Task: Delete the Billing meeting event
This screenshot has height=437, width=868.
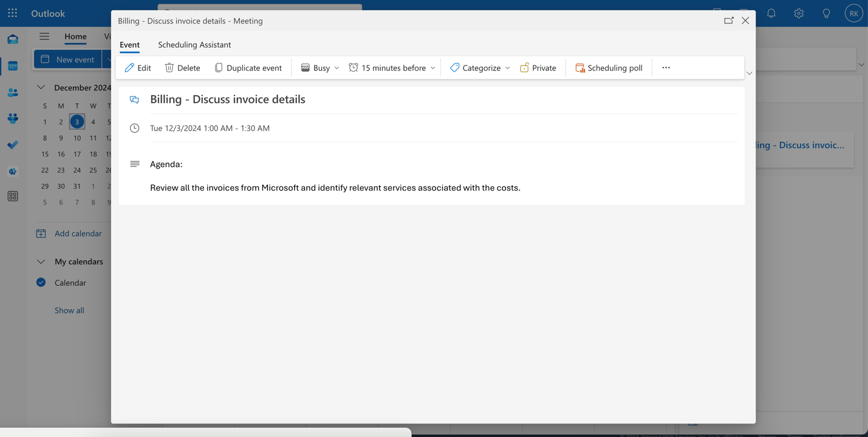Action: pyautogui.click(x=182, y=68)
